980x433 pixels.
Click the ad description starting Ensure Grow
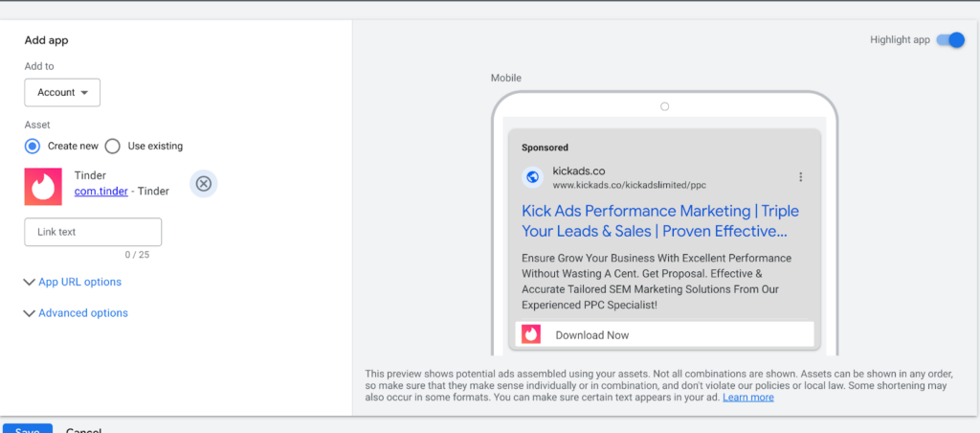(x=657, y=282)
